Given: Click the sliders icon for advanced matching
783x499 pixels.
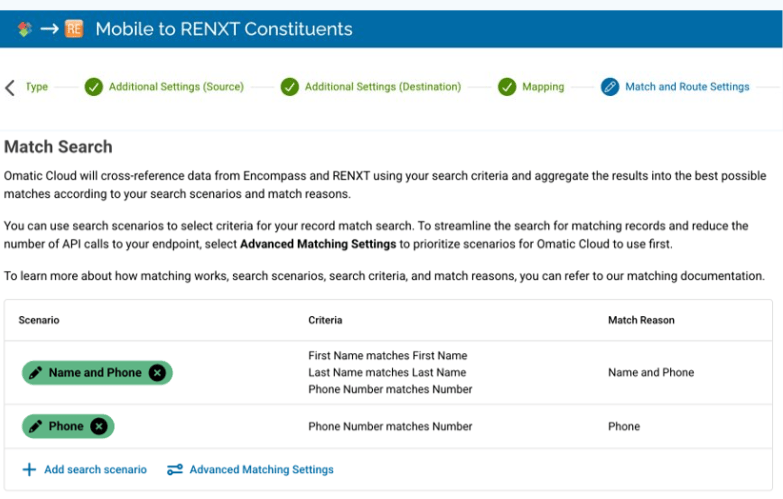Looking at the screenshot, I should pyautogui.click(x=175, y=470).
